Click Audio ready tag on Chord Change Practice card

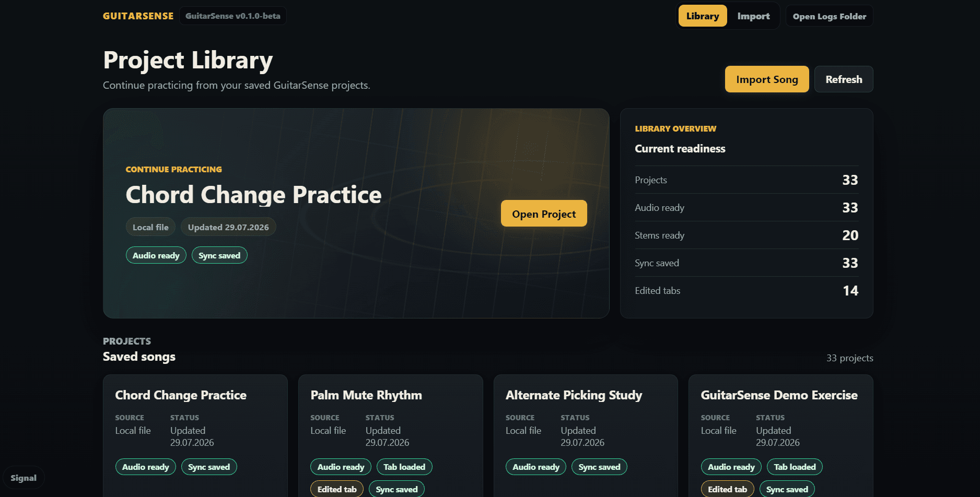coord(145,467)
